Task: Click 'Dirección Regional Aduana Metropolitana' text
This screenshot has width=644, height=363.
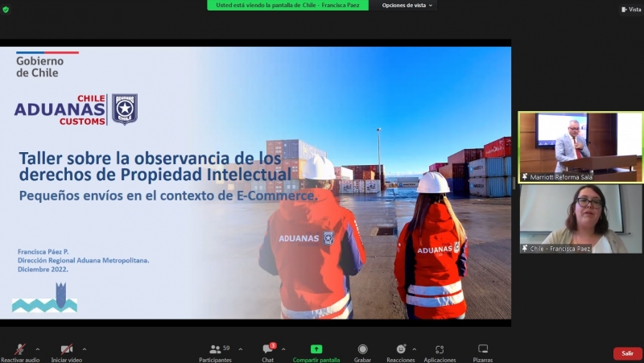Action: click(84, 260)
